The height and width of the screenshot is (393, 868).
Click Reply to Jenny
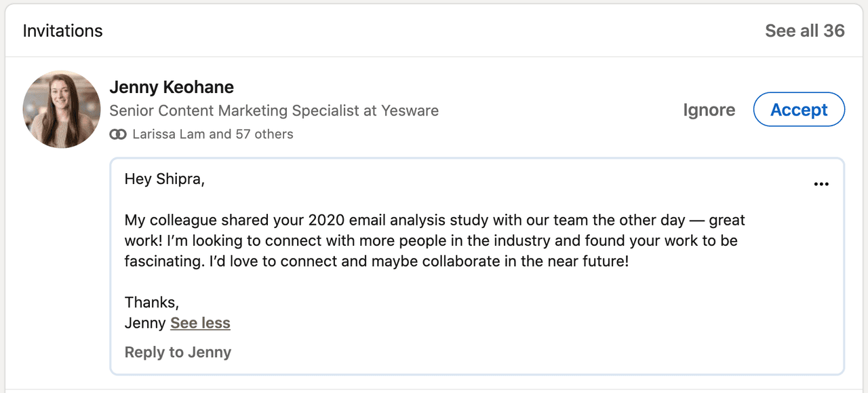point(178,352)
